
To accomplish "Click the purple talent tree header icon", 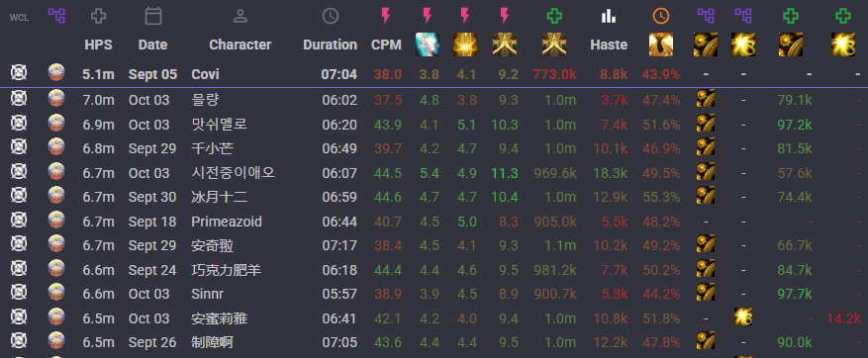I will click(56, 16).
